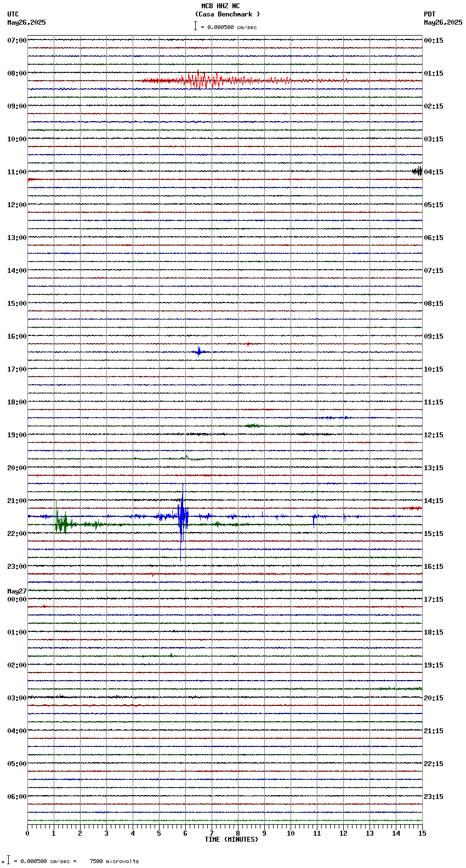The image size is (466, 868).
Task: Click the UTC header label
Action: pyautogui.click(x=13, y=14)
